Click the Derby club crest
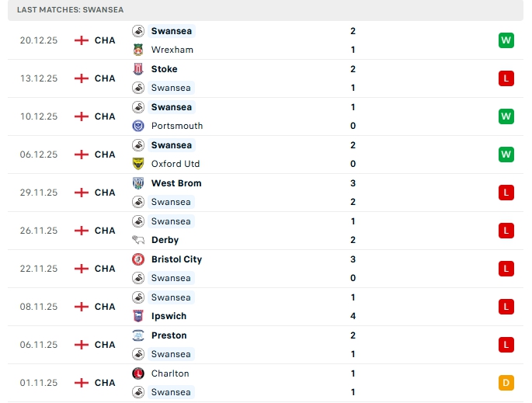The width and height of the screenshot is (532, 403). coord(138,240)
